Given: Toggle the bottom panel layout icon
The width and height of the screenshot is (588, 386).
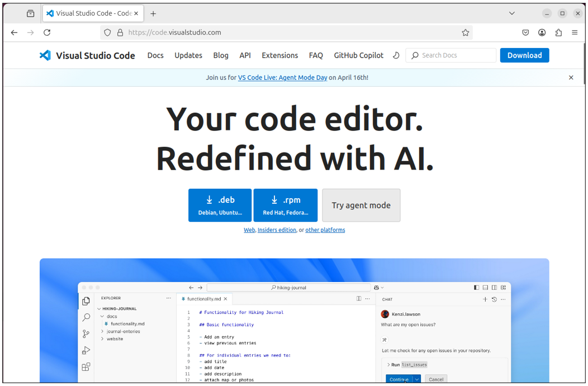Looking at the screenshot, I should pos(485,288).
